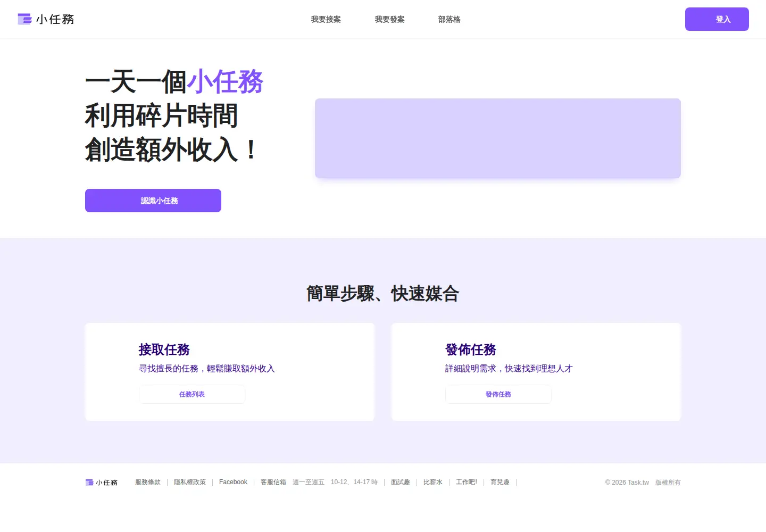Screen dimensions: 766x532
Task: Click the 登入 button
Action: [717, 19]
